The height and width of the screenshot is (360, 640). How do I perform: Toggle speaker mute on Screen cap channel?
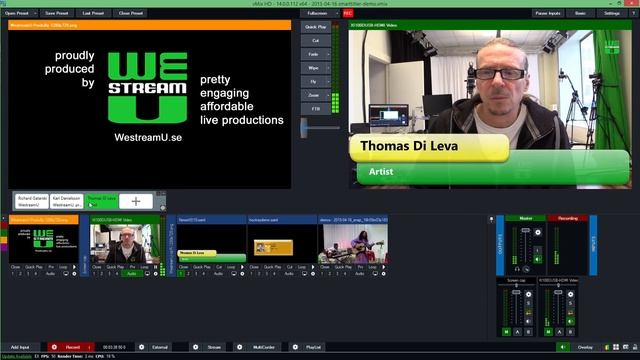click(x=529, y=322)
